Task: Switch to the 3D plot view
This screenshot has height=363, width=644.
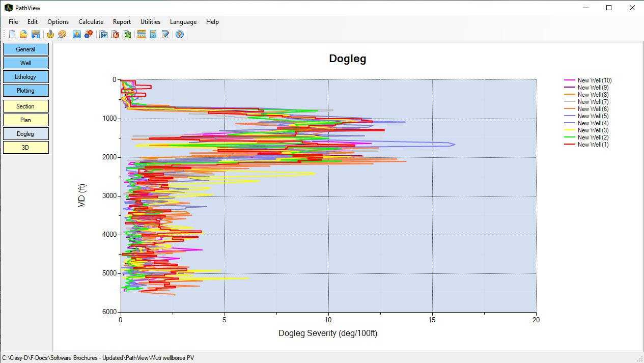Action: coord(25,147)
